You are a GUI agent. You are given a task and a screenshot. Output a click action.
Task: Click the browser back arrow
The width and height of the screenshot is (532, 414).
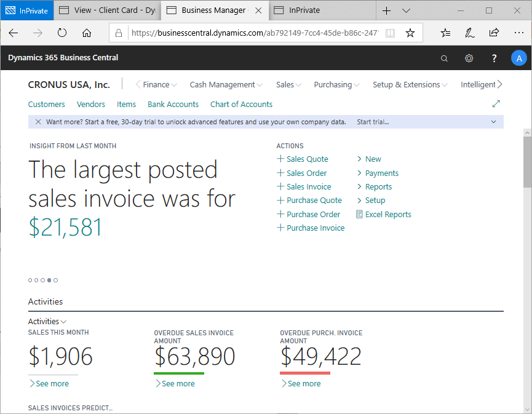(14, 33)
